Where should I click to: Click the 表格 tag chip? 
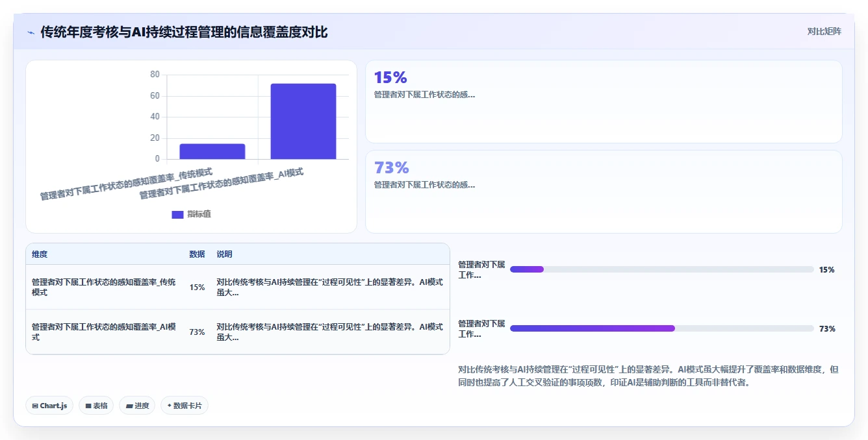(x=96, y=406)
